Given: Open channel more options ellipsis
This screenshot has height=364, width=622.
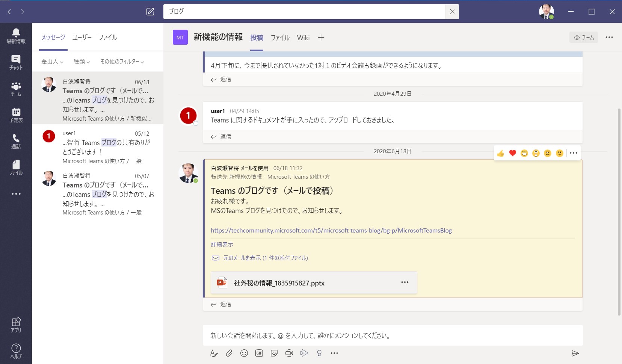Looking at the screenshot, I should 609,37.
